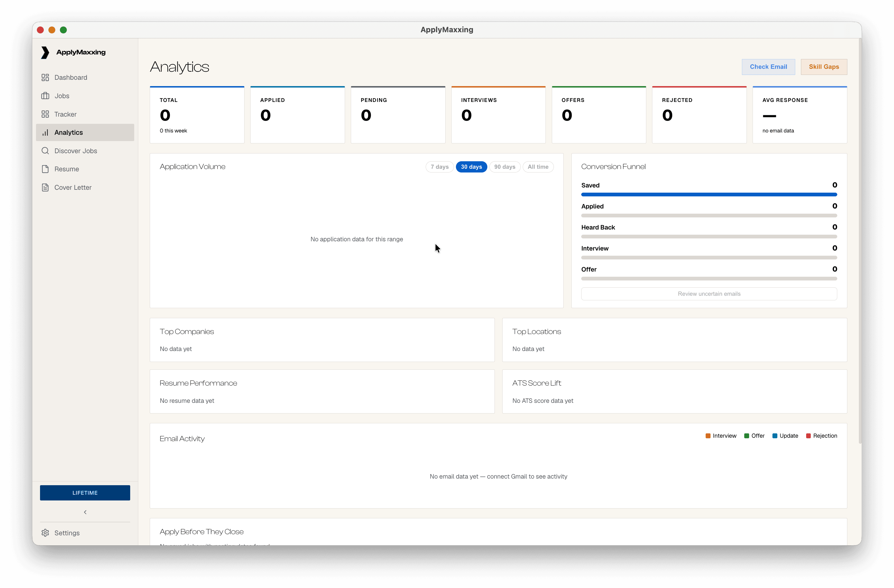The width and height of the screenshot is (894, 588).
Task: Click the ApplyMaxxing chevron logo icon
Action: [45, 53]
